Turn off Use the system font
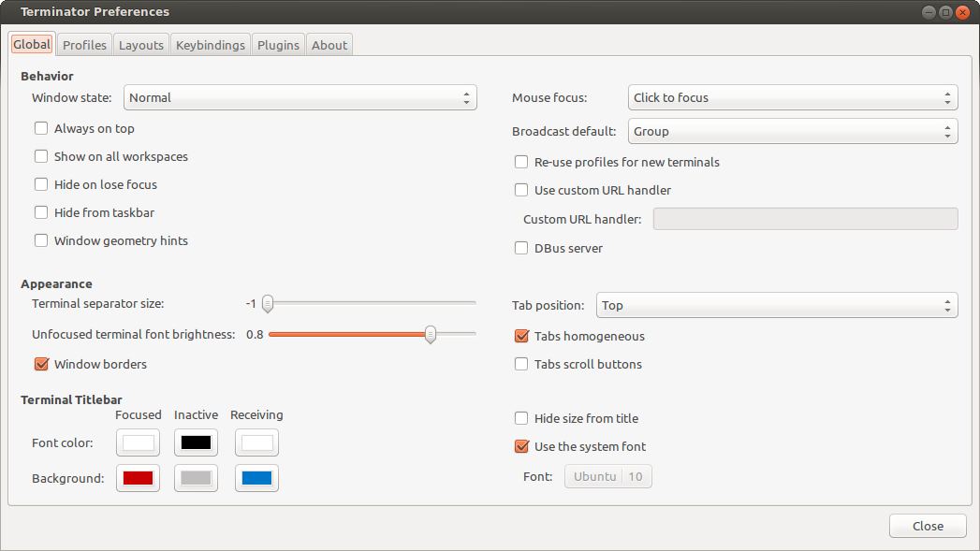Screen dimensions: 980x551 521,446
